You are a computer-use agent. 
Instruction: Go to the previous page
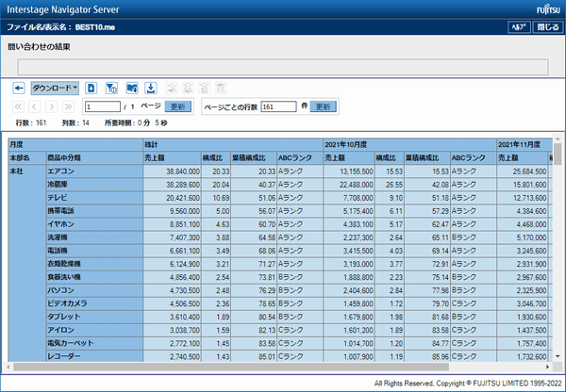(35, 106)
